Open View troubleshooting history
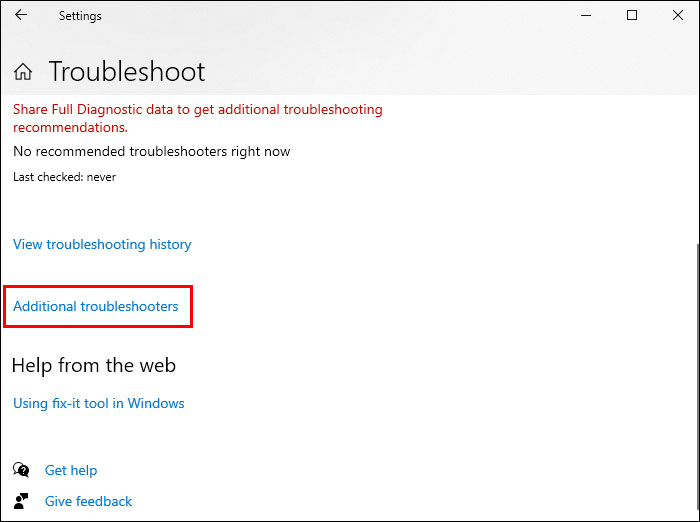The image size is (700, 522). point(102,244)
